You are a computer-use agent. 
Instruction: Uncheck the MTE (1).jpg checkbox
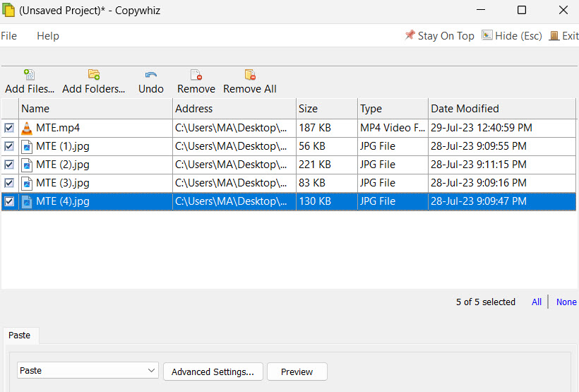pyautogui.click(x=9, y=146)
